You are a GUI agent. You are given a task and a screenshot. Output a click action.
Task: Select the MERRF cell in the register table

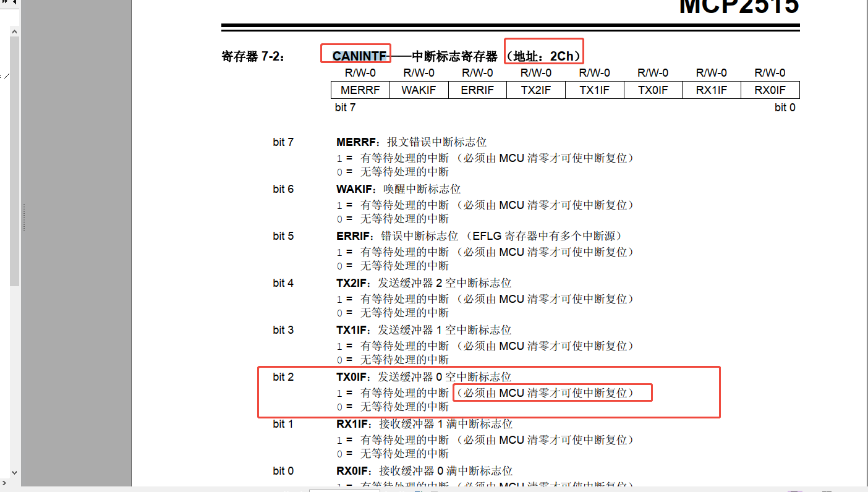coord(360,90)
